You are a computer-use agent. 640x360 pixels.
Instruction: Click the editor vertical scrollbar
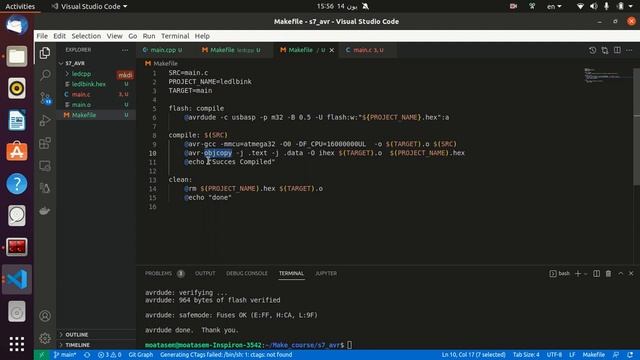pos(637,127)
